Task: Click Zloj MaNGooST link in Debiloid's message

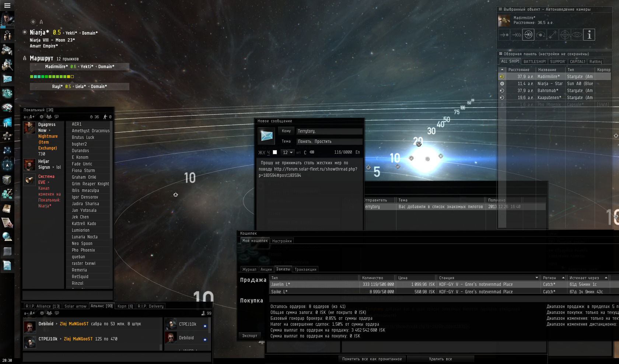Action: pos(74,324)
